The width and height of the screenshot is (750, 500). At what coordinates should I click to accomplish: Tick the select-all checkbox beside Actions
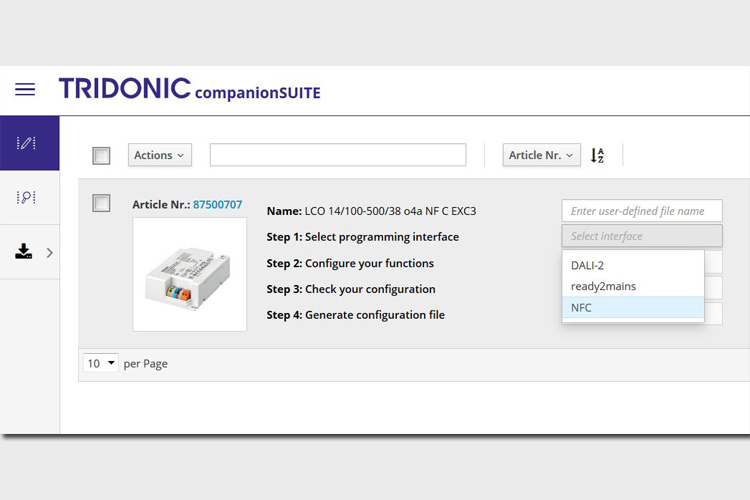[101, 156]
